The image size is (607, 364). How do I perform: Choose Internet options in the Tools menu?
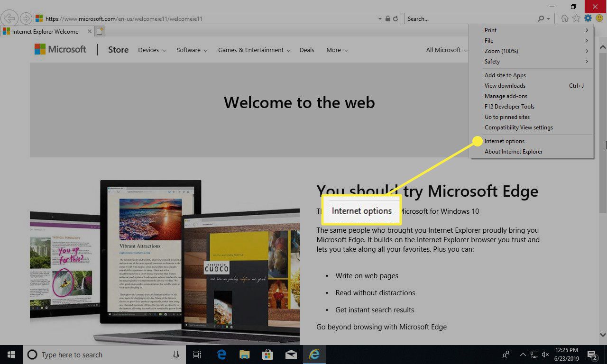click(531, 141)
